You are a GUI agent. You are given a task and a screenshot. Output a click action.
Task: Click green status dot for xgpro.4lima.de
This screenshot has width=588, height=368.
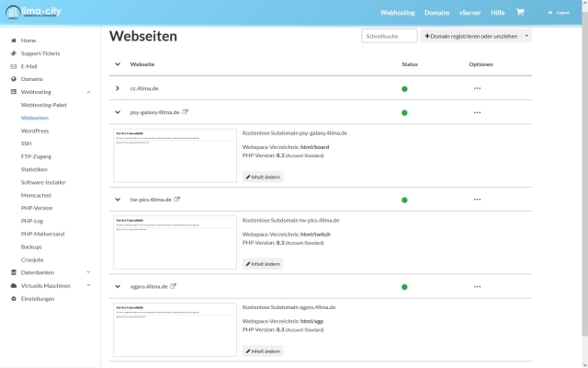coord(404,287)
